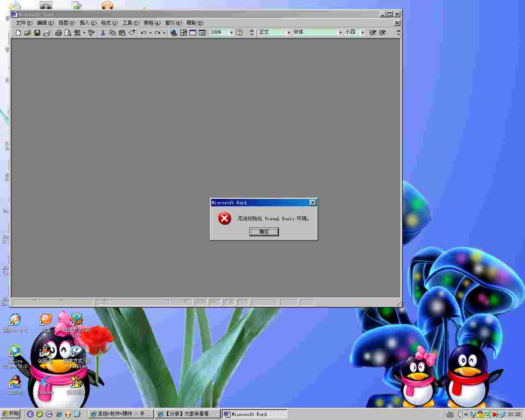Viewport: 525px width, 420px height.
Task: Open the Thunder desktop shortcut
Action: click(46, 385)
